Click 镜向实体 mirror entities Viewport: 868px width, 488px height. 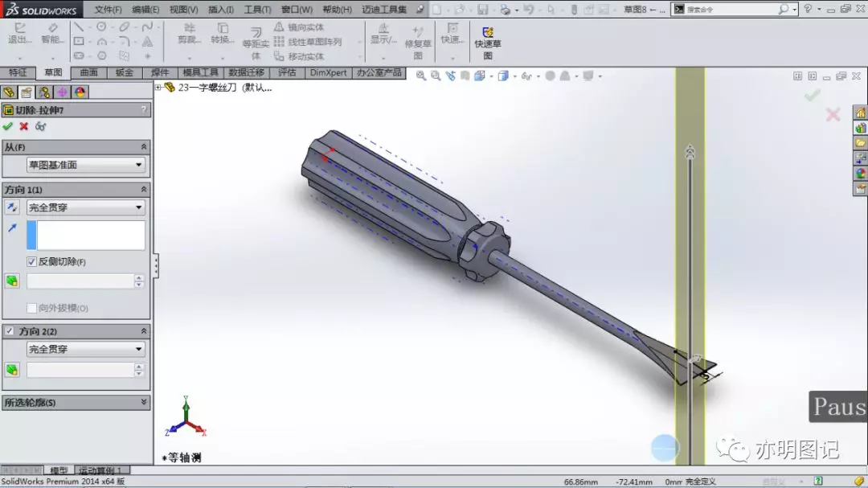(299, 27)
